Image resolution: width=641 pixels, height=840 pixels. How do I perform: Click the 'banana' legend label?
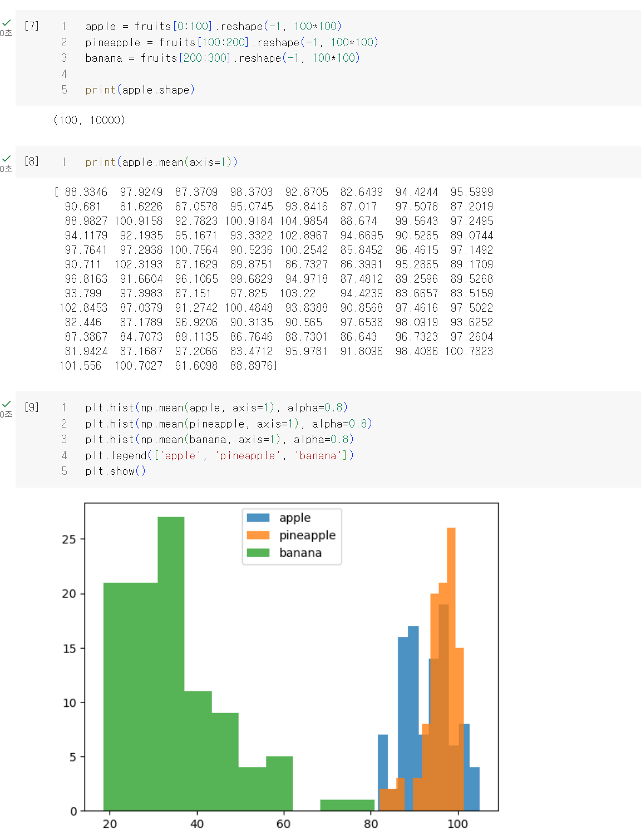[300, 553]
